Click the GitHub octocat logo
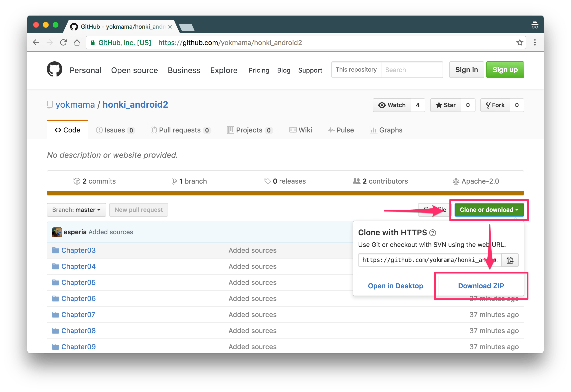The height and width of the screenshot is (392, 571). tap(54, 69)
